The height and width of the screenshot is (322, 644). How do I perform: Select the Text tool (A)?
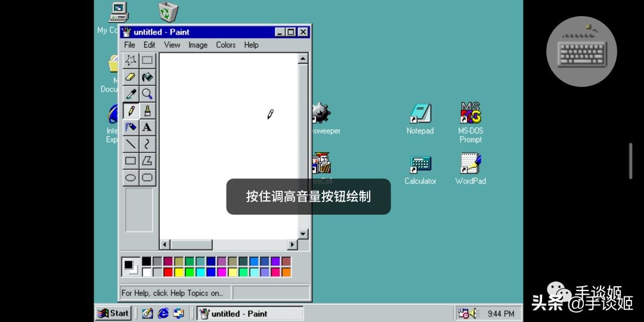[x=147, y=128]
